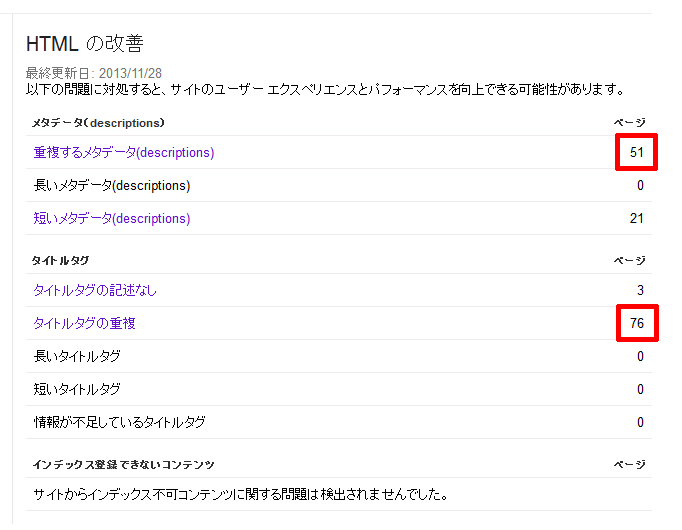Open タイトルタグの重複 link
Screen dimensions: 682x530
click(84, 323)
